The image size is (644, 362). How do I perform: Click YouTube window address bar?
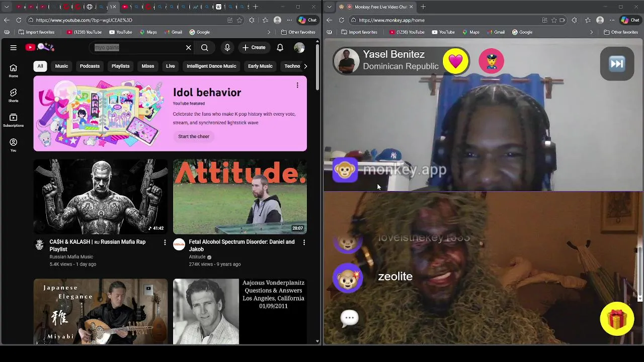126,20
